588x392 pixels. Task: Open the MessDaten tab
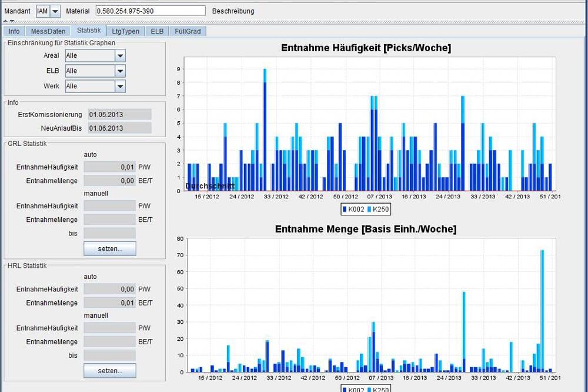[49, 31]
